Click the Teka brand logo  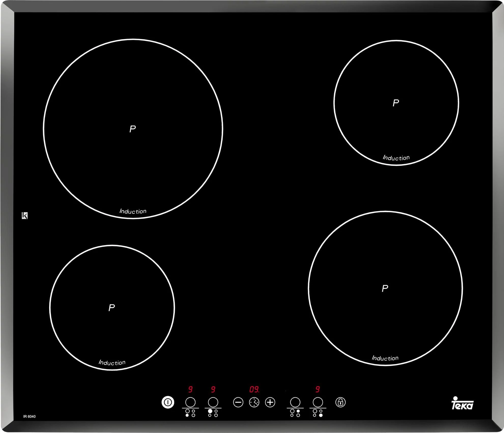[462, 403]
